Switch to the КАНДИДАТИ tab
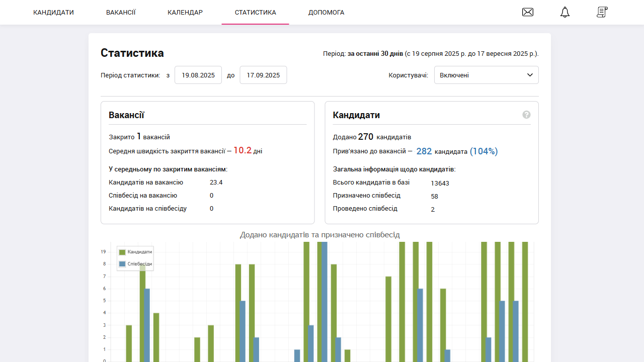 click(x=53, y=12)
